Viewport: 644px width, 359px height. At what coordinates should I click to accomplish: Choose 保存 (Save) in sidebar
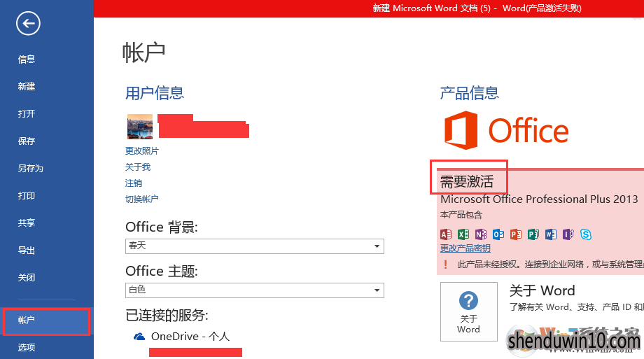point(27,141)
